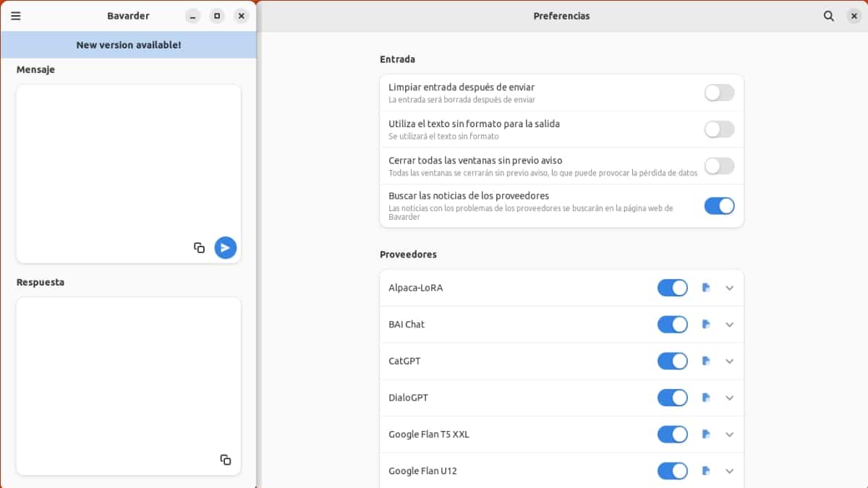
Task: Click the DialoGPT provider name
Action: (x=408, y=398)
